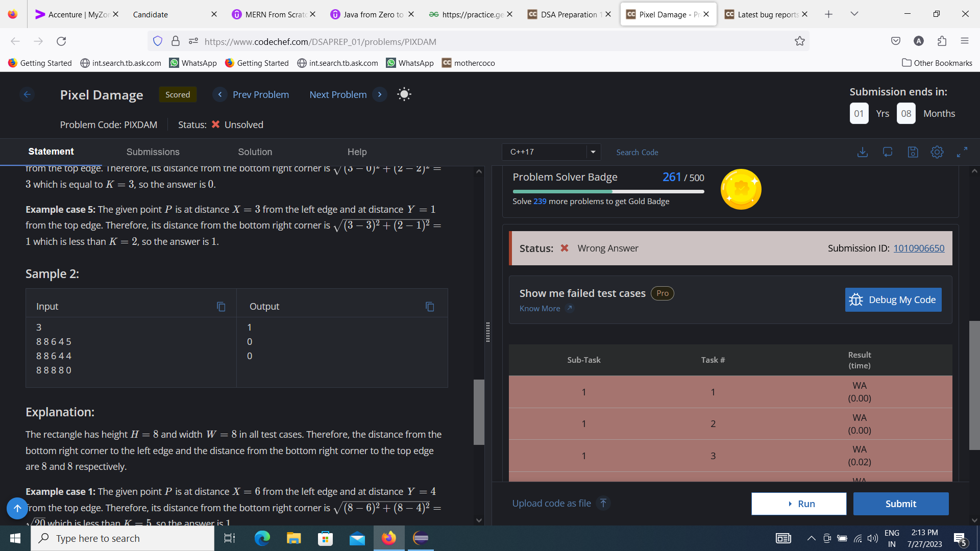Bookmark this page with star icon
This screenshot has height=551, width=980.
point(799,41)
